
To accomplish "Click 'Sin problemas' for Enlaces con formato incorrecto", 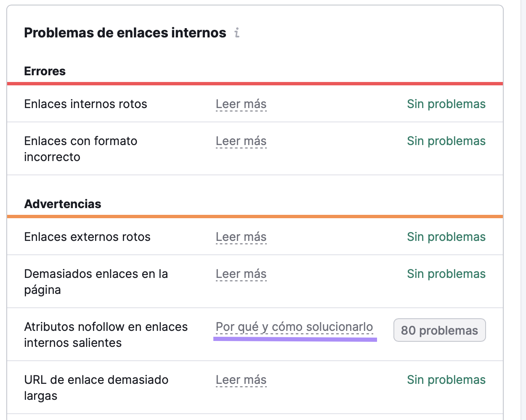I will (446, 141).
